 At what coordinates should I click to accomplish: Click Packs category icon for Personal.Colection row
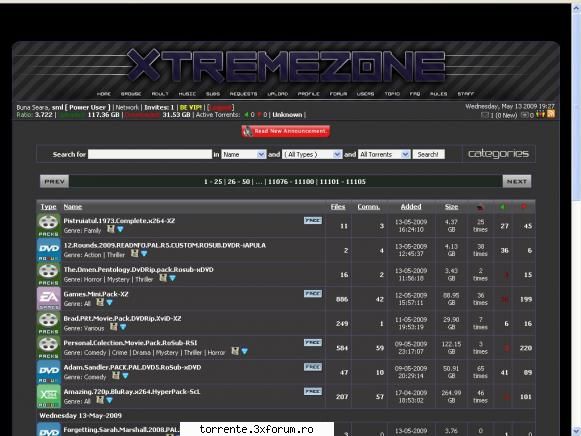49,348
